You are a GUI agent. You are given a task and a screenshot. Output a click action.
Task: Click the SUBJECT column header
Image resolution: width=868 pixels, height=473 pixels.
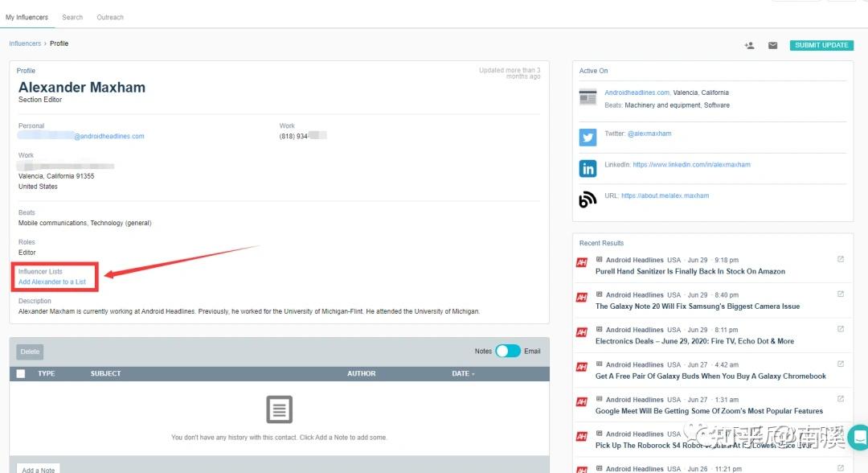[106, 374]
